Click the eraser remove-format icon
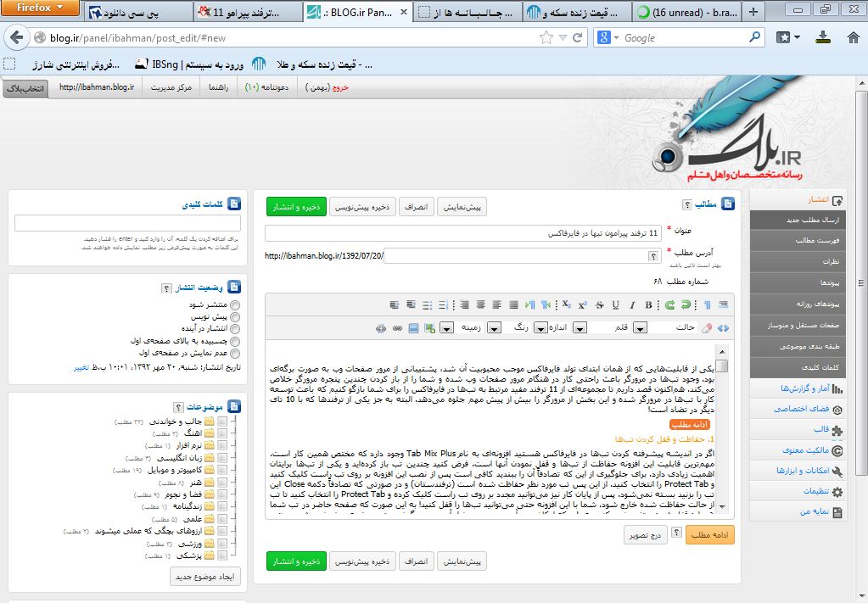Viewport: 868px width, 603px height. (707, 328)
